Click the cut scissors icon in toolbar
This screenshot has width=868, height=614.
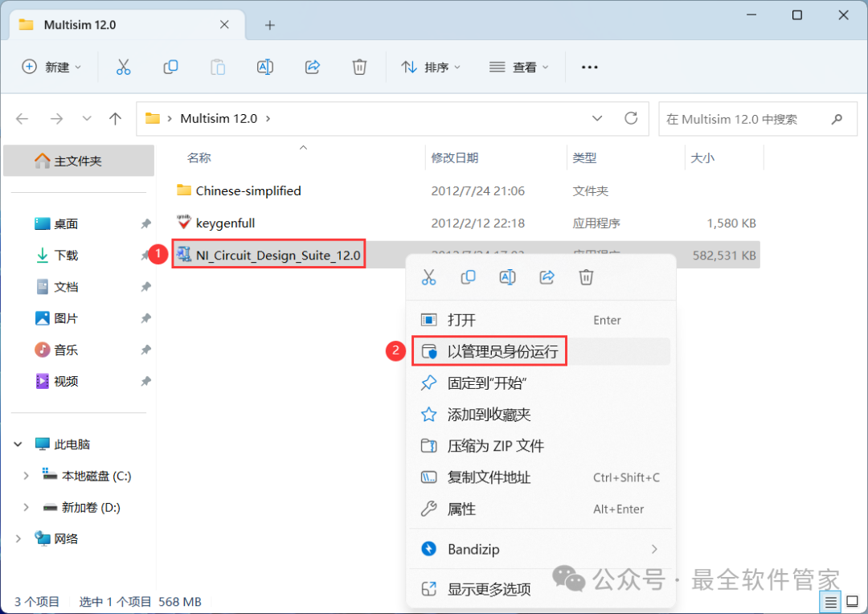[123, 68]
